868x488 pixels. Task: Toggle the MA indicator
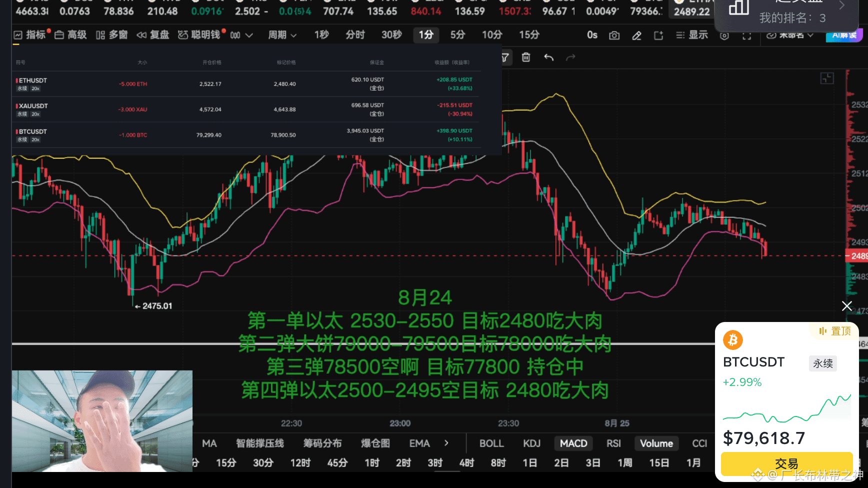[209, 443]
